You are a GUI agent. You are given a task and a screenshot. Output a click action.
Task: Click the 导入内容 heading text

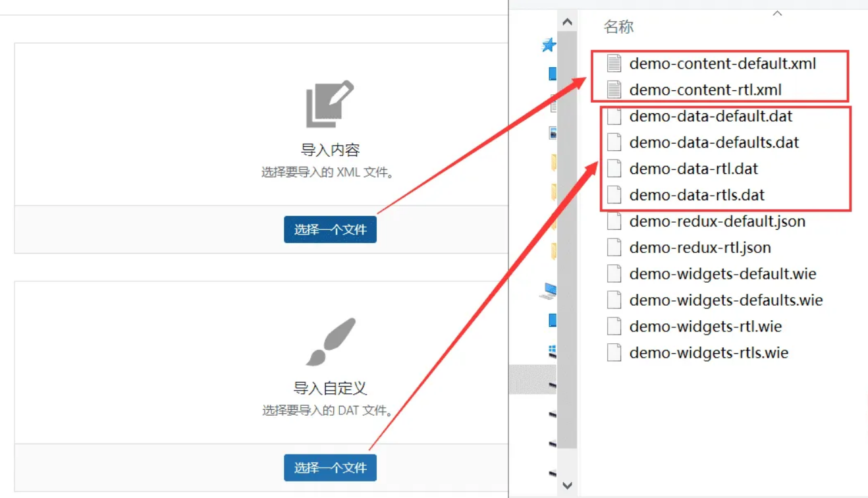(330, 150)
